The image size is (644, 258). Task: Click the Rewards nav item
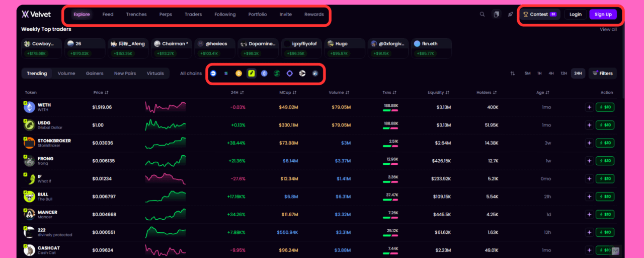pos(314,14)
